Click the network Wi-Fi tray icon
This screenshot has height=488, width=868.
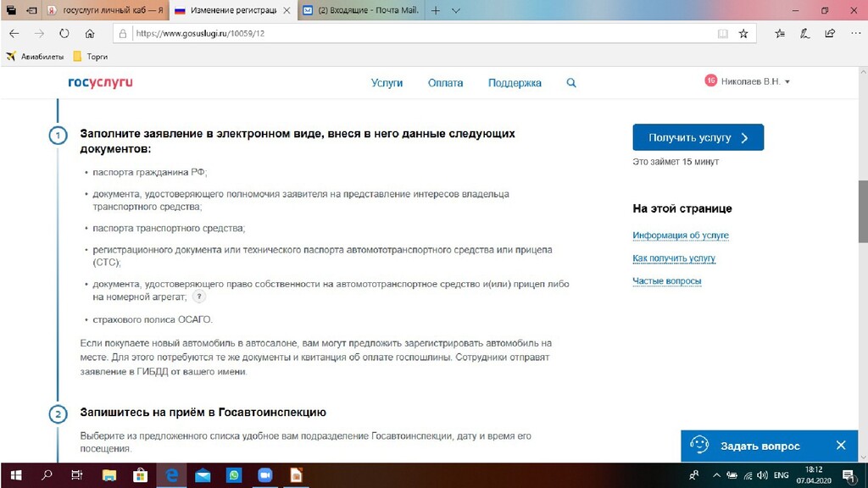coord(748,475)
